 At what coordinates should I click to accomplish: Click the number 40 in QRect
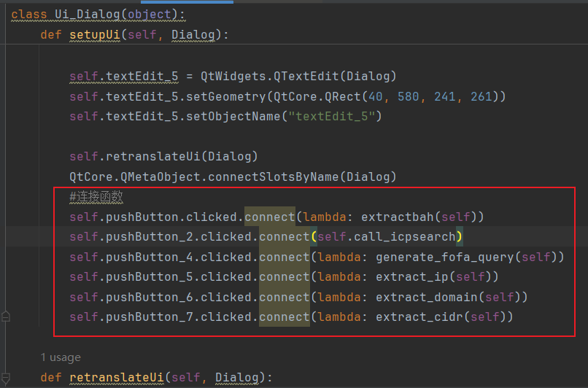click(x=376, y=97)
